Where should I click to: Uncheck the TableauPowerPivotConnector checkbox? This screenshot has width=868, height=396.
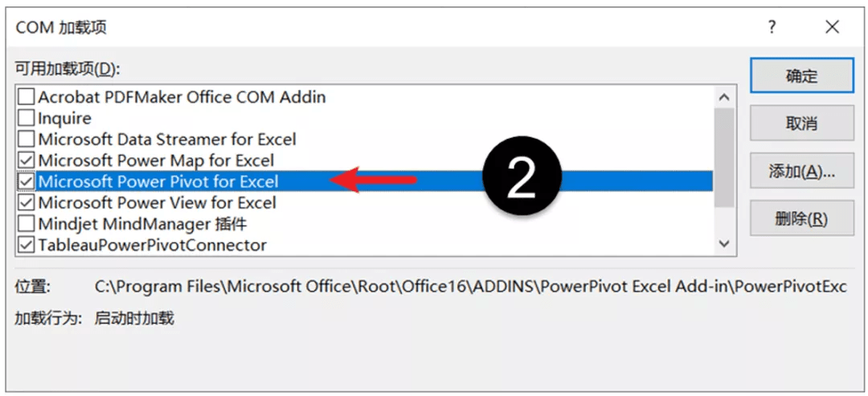(x=27, y=244)
